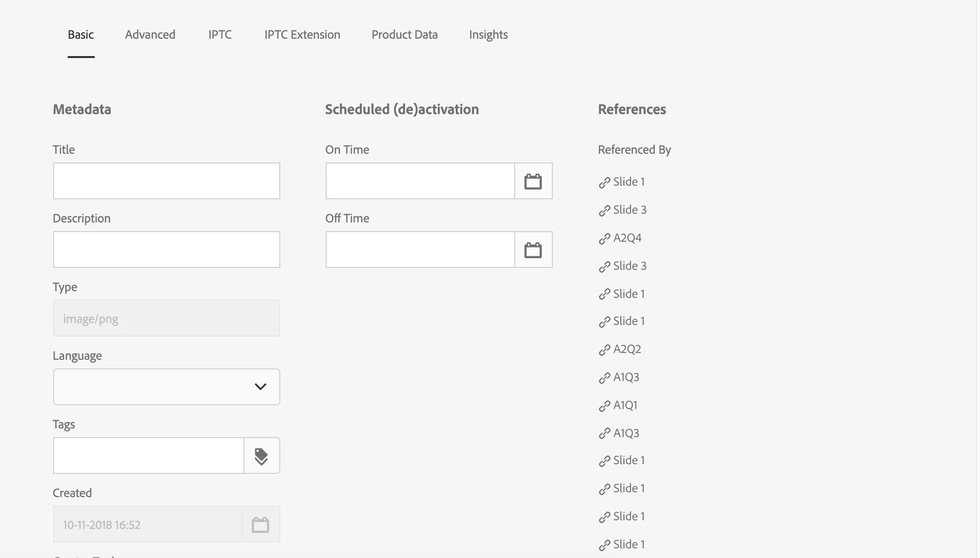Image resolution: width=980 pixels, height=558 pixels.
Task: Click link icon beside first Slide 1
Action: tap(605, 182)
